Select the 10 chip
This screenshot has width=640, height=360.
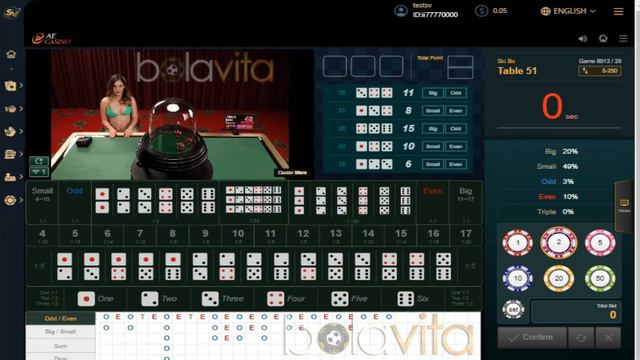518,278
